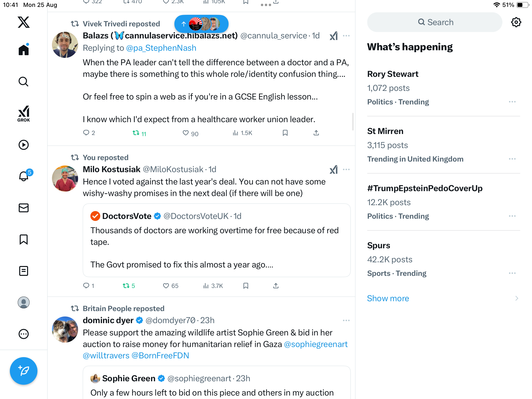This screenshot has height=399, width=532.
Task: Like Balazs's post with 90 likes
Action: pos(186,133)
